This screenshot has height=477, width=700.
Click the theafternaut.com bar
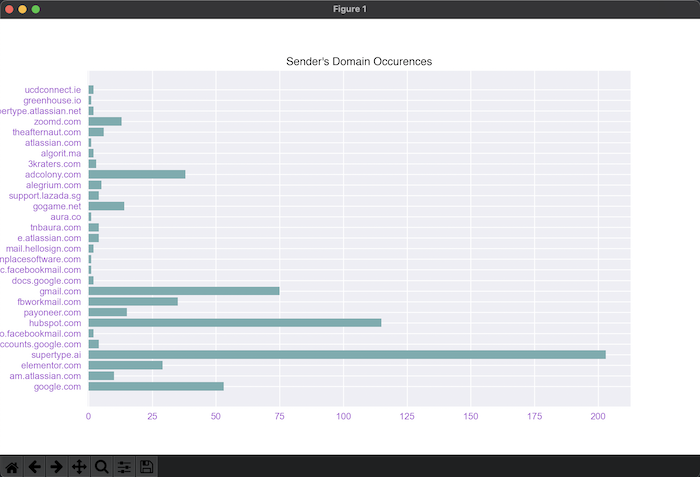(x=96, y=132)
